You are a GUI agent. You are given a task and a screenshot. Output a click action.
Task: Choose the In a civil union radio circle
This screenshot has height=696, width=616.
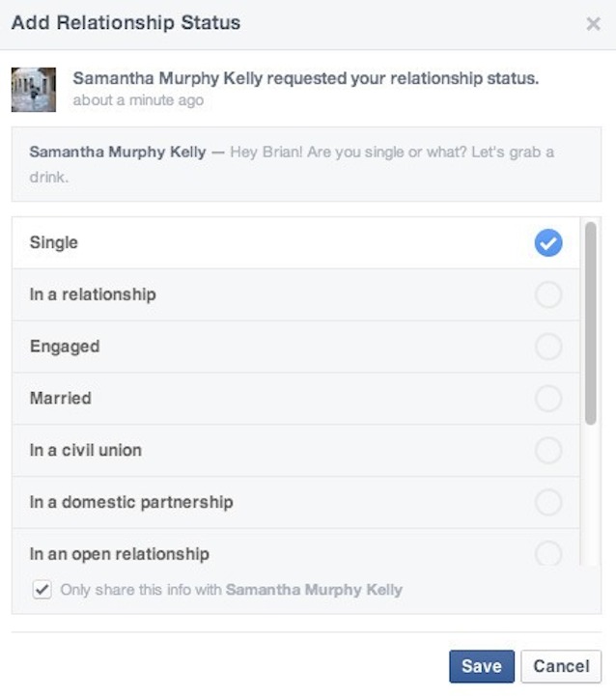(x=548, y=451)
